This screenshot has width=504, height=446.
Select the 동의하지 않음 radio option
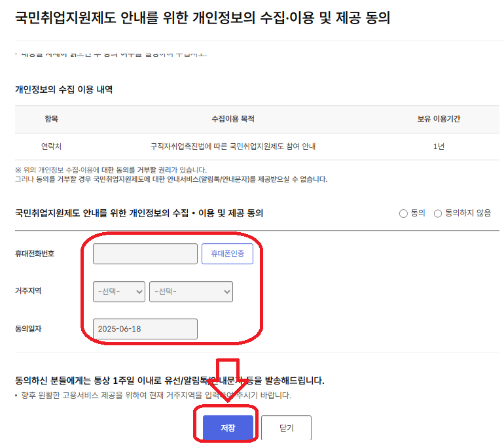pos(438,214)
